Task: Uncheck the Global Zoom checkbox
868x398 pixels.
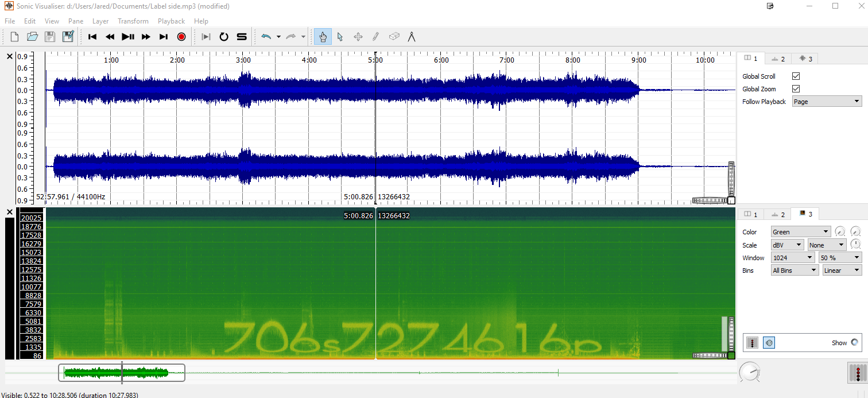Action: tap(796, 88)
